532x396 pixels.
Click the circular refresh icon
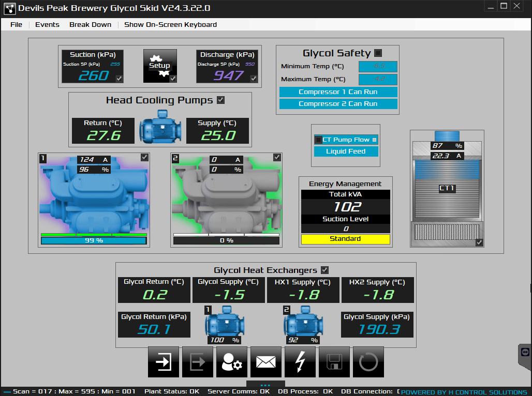click(368, 362)
